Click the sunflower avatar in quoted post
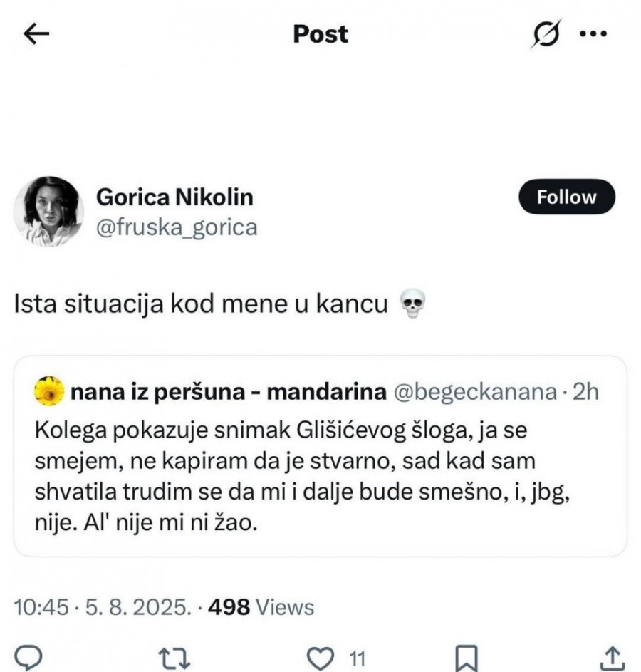The height and width of the screenshot is (672, 641). [x=49, y=391]
